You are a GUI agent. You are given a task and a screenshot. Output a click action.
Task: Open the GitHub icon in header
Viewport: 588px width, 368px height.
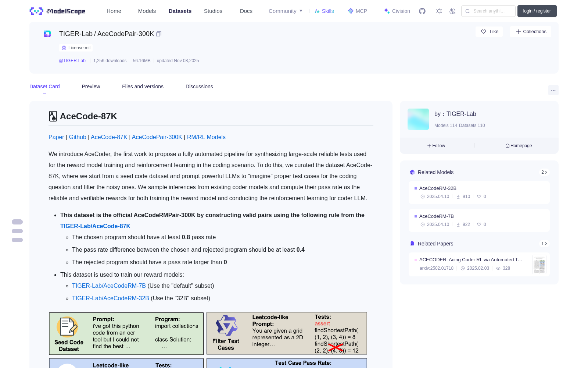[x=422, y=11]
